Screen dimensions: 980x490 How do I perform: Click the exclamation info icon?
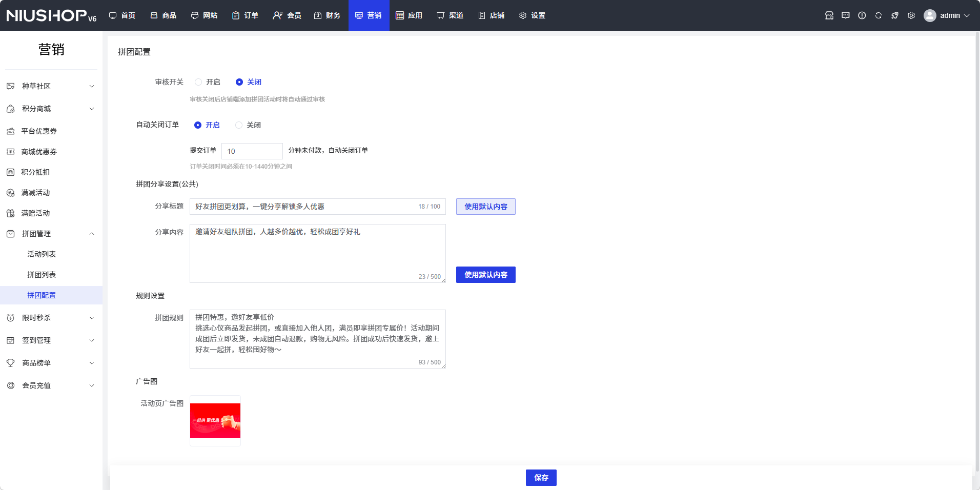click(862, 15)
